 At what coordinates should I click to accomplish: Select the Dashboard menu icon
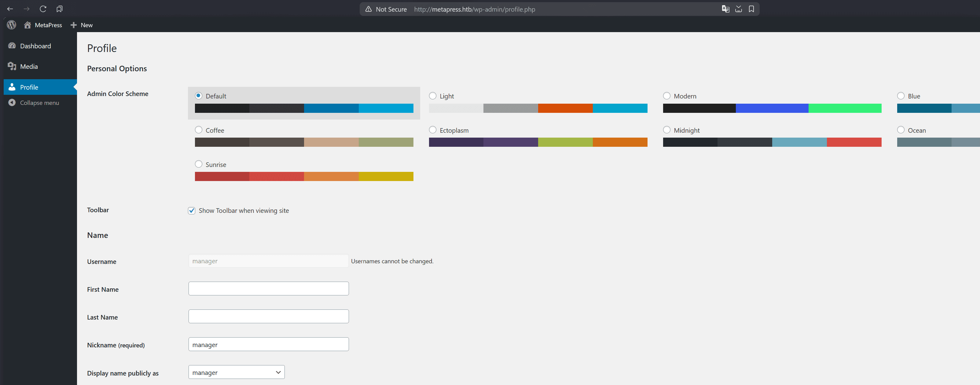(x=12, y=46)
